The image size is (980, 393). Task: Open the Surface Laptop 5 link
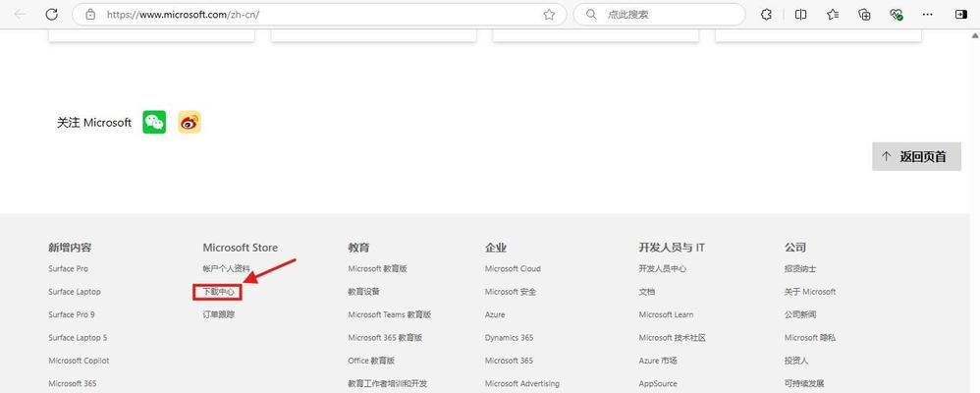coord(78,338)
